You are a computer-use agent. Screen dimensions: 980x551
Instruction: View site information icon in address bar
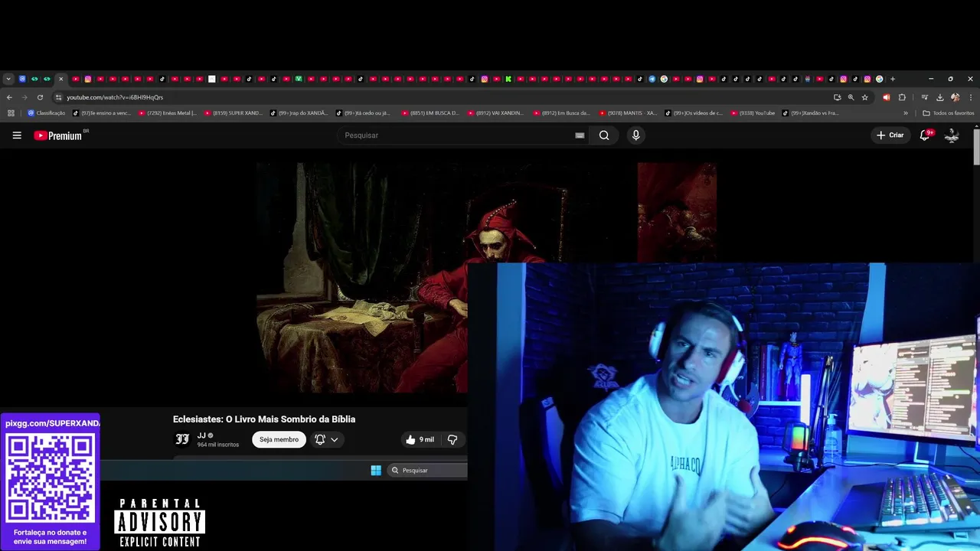tap(58, 97)
